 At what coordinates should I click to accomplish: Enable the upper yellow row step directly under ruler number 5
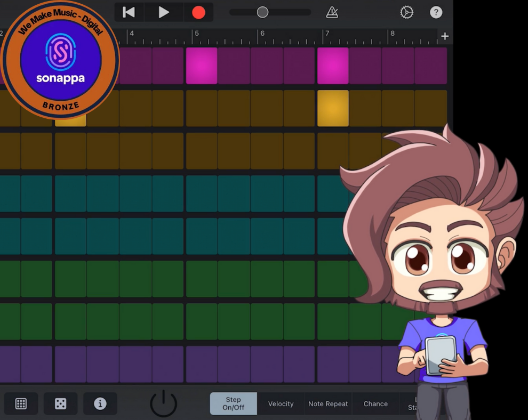coord(202,108)
